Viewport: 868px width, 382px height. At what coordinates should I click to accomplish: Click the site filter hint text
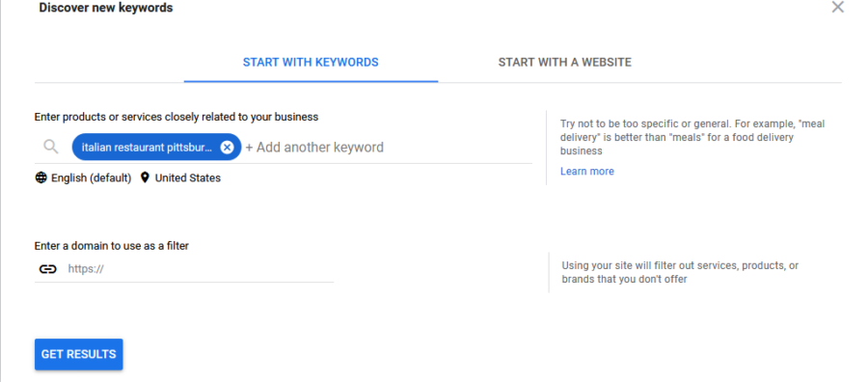click(x=680, y=272)
